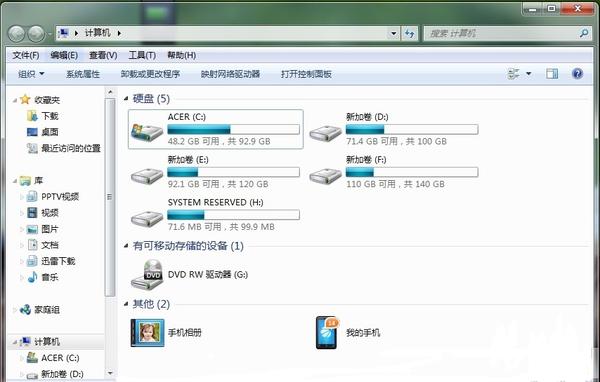Open the 手机相册 photo album icon
Screen dimensions: 600x382
pos(147,333)
